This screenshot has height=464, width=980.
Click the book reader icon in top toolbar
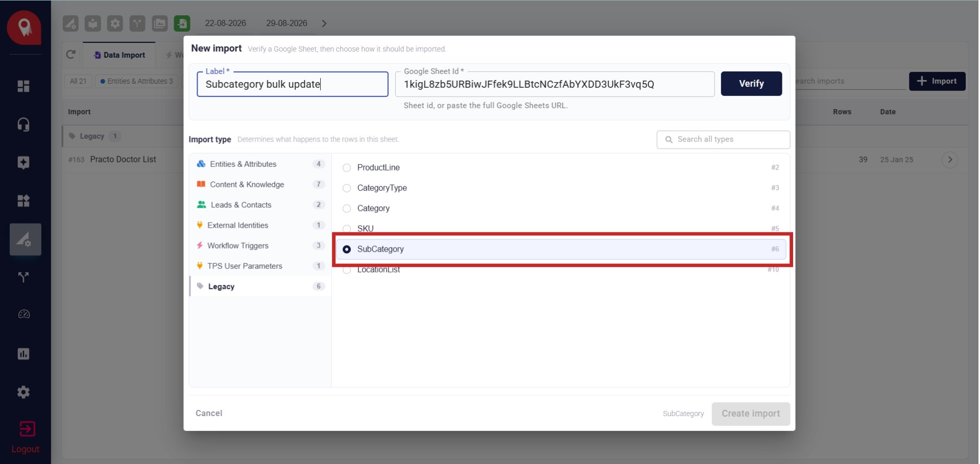[92, 23]
